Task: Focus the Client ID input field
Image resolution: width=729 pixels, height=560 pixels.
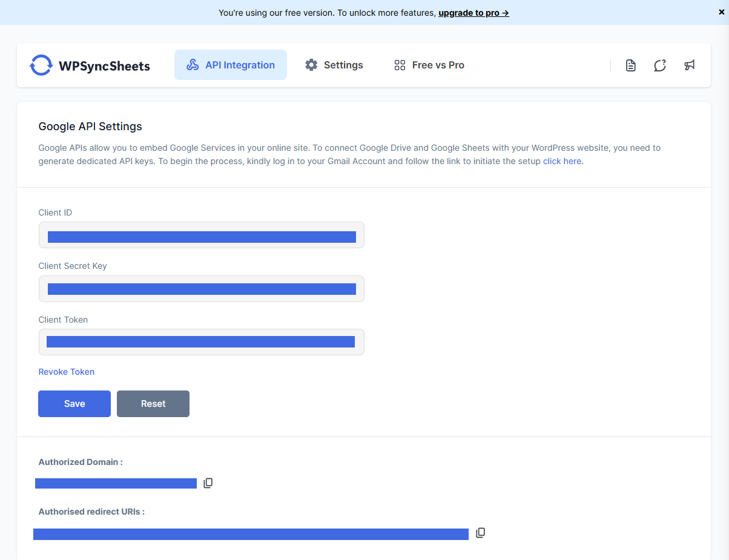Action: tap(202, 235)
